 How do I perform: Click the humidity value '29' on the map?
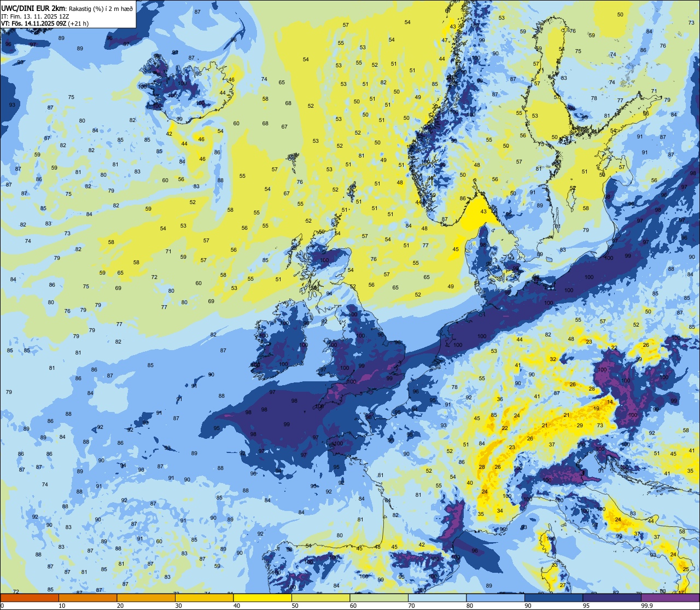tap(580, 426)
